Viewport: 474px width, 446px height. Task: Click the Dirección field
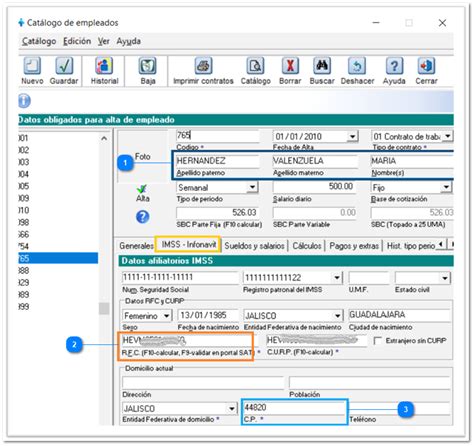pyautogui.click(x=203, y=383)
